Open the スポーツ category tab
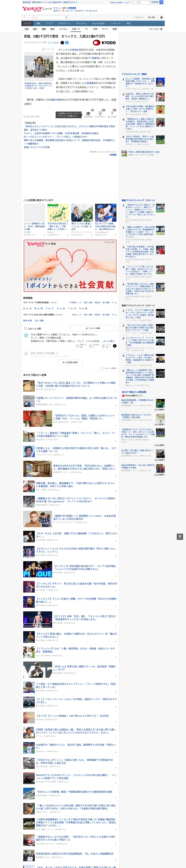186x868 pixels. [76, 29]
